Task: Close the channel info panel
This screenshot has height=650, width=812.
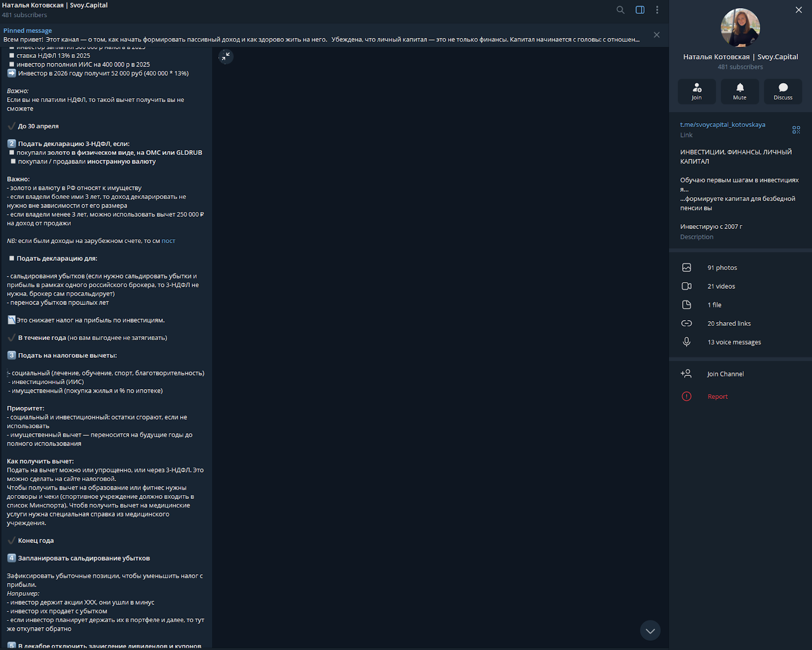Action: [x=799, y=10]
